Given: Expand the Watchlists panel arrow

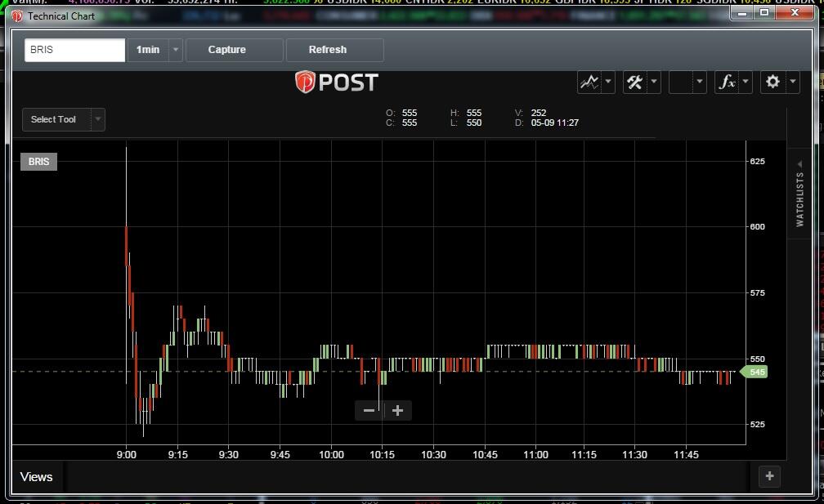Looking at the screenshot, I should tap(799, 164).
